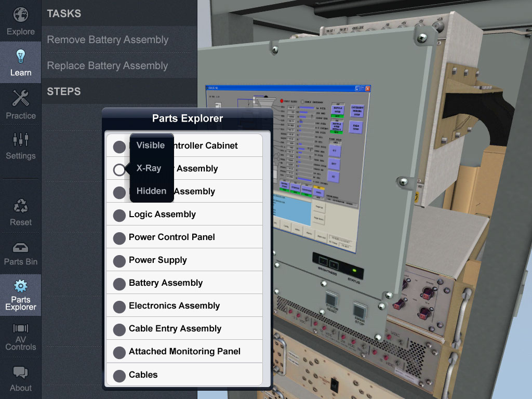This screenshot has height=399, width=532.
Task: Choose Hidden in the popup menu
Action: (151, 191)
